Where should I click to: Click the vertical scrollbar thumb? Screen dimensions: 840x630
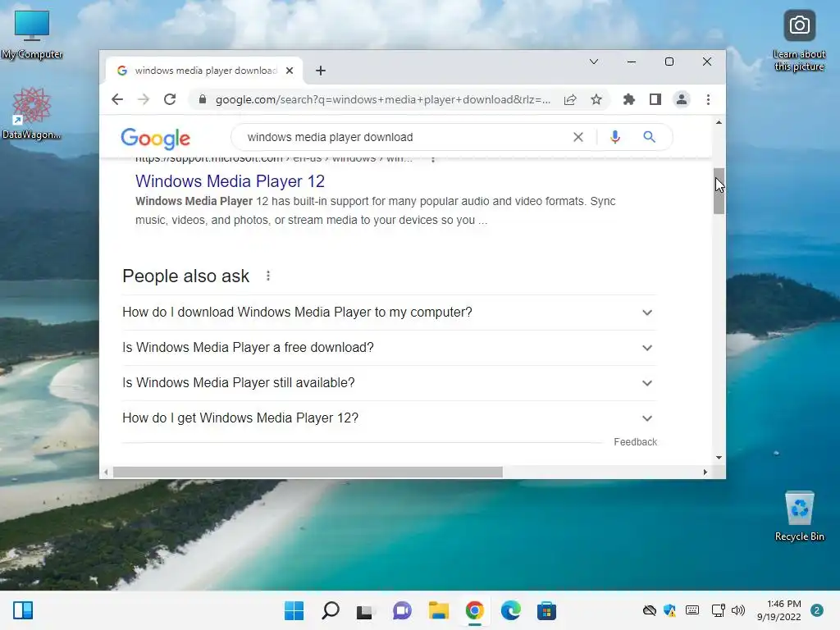click(x=719, y=191)
